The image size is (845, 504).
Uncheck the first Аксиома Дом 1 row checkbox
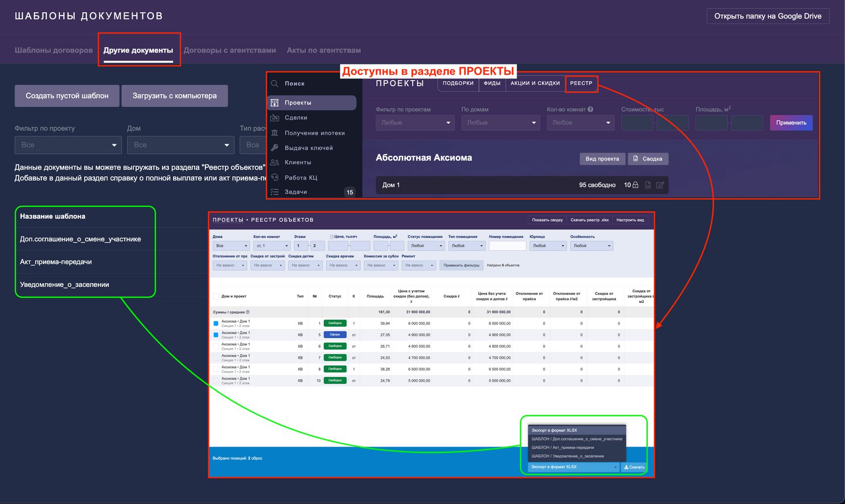click(216, 324)
